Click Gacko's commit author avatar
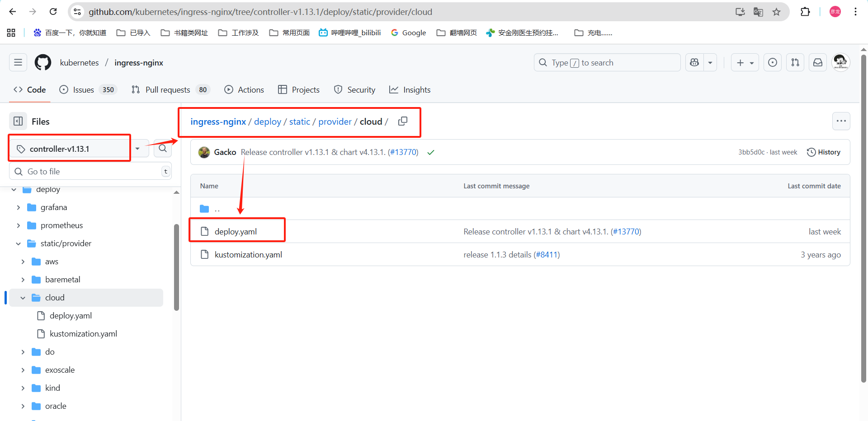This screenshot has height=421, width=868. pyautogui.click(x=204, y=152)
